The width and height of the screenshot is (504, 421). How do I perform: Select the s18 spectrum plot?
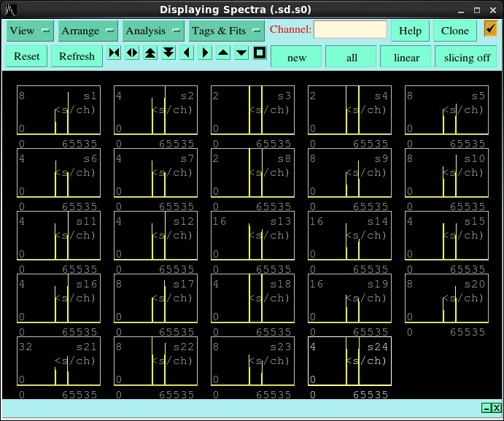pos(253,298)
